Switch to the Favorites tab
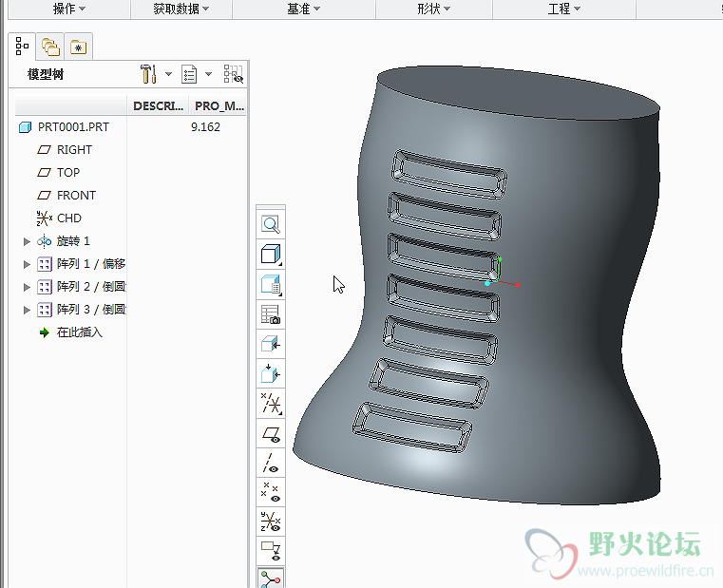723x588 pixels. tap(79, 47)
